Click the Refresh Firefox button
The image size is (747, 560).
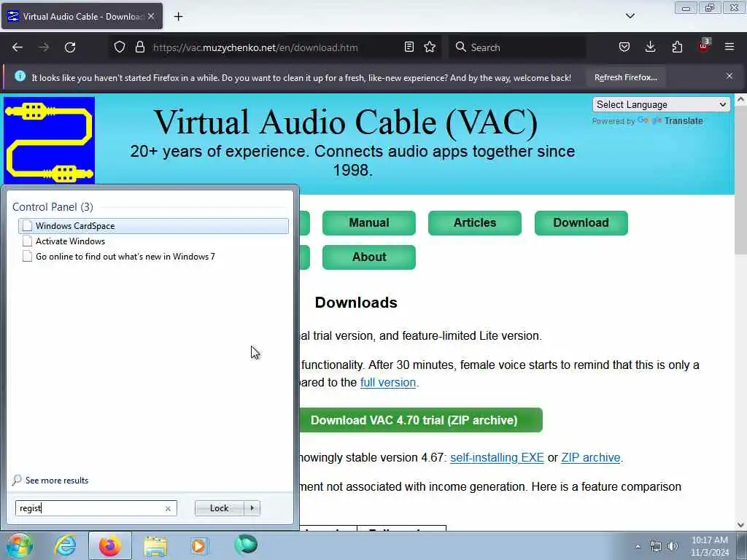[x=625, y=77]
